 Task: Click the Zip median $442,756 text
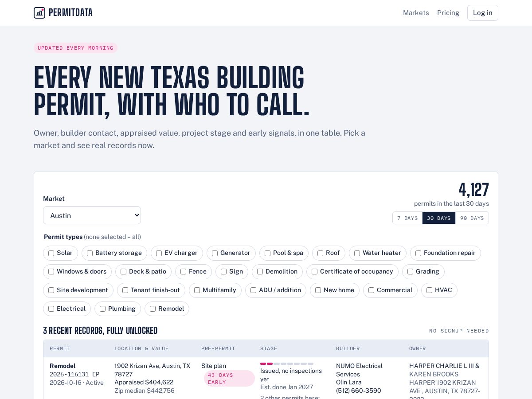click(x=145, y=391)
